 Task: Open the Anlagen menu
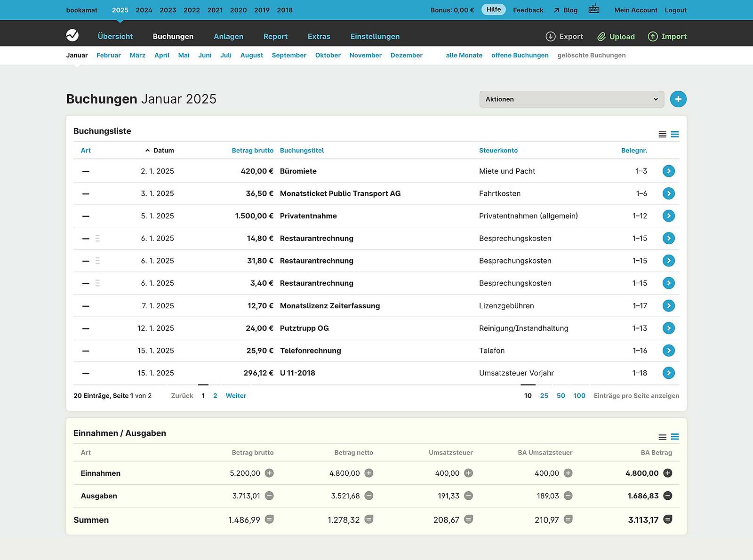pos(228,36)
